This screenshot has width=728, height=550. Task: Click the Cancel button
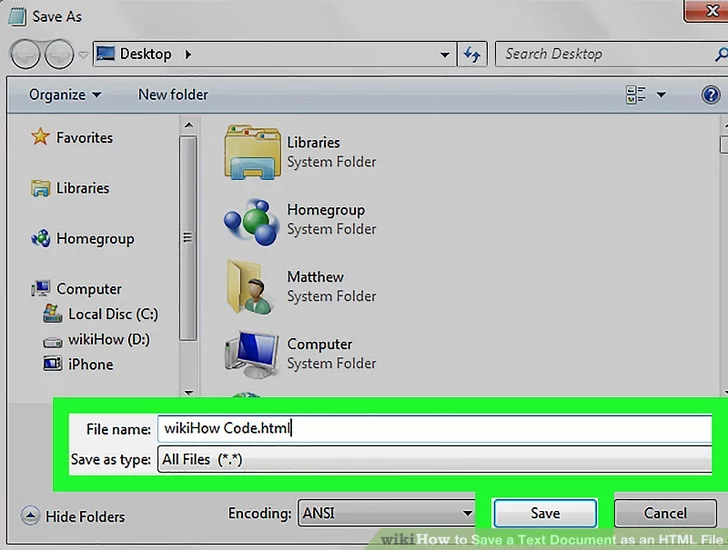(x=665, y=513)
